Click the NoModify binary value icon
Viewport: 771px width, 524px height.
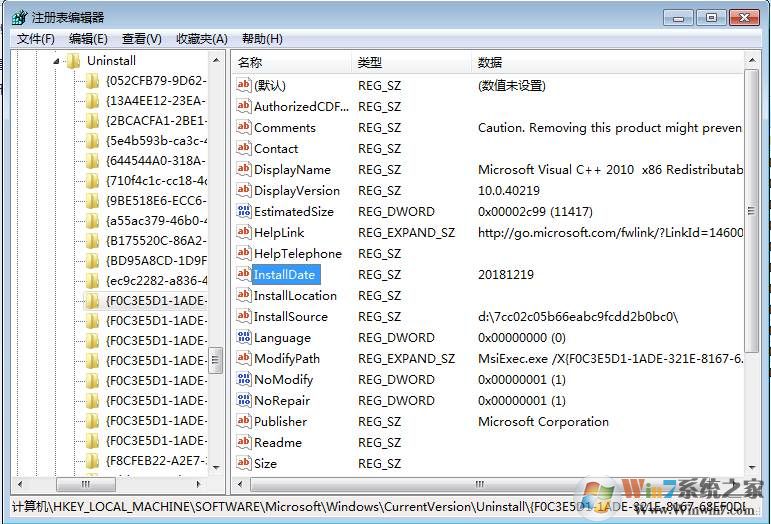[243, 380]
